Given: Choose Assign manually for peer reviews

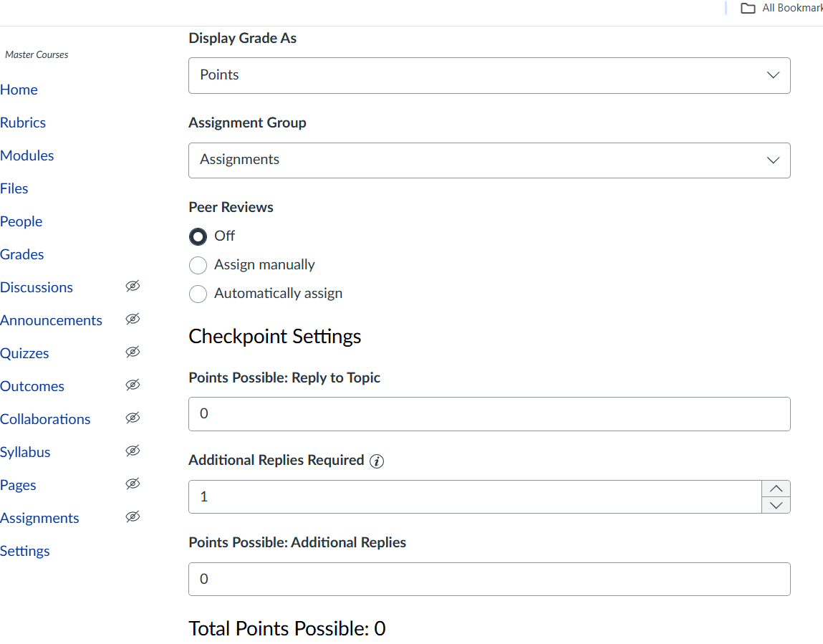Looking at the screenshot, I should [198, 265].
